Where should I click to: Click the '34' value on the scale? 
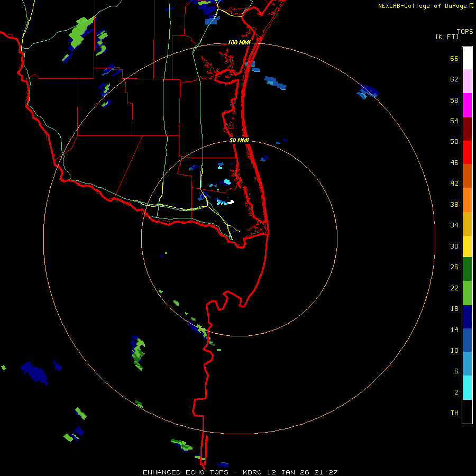pos(454,225)
